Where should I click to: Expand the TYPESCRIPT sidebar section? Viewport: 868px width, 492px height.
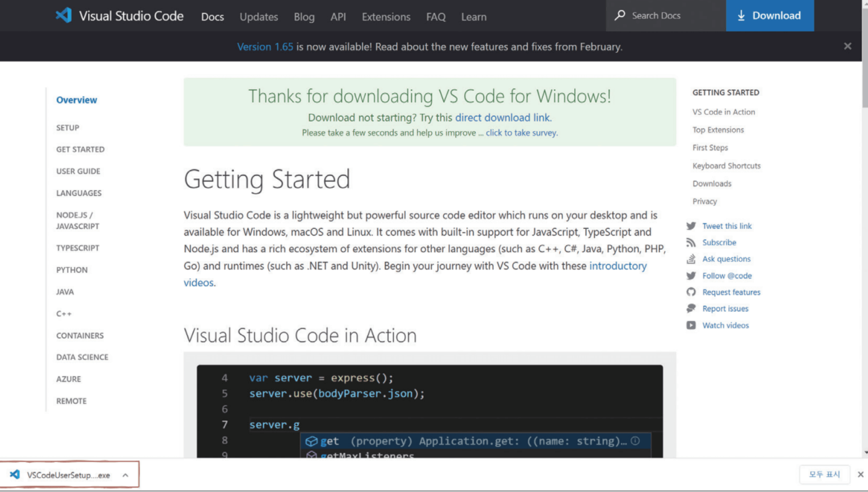(78, 248)
